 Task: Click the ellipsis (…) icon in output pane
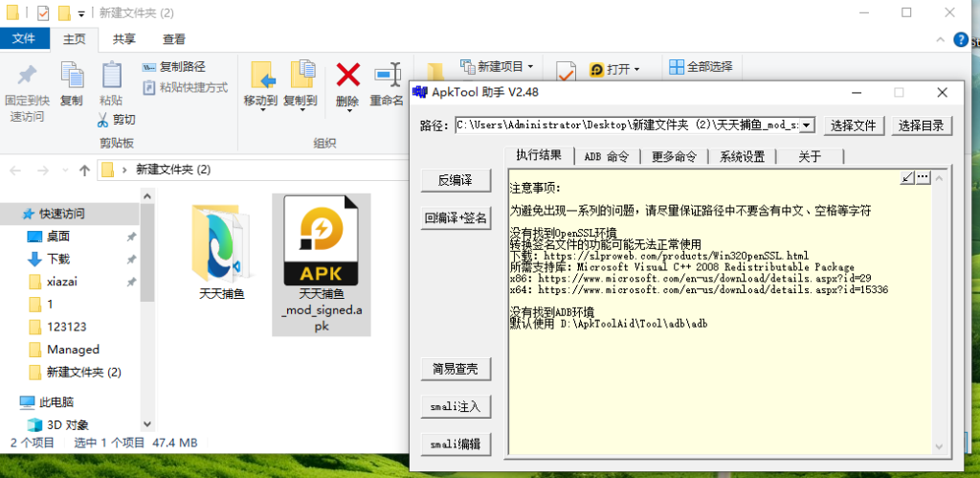pyautogui.click(x=924, y=178)
